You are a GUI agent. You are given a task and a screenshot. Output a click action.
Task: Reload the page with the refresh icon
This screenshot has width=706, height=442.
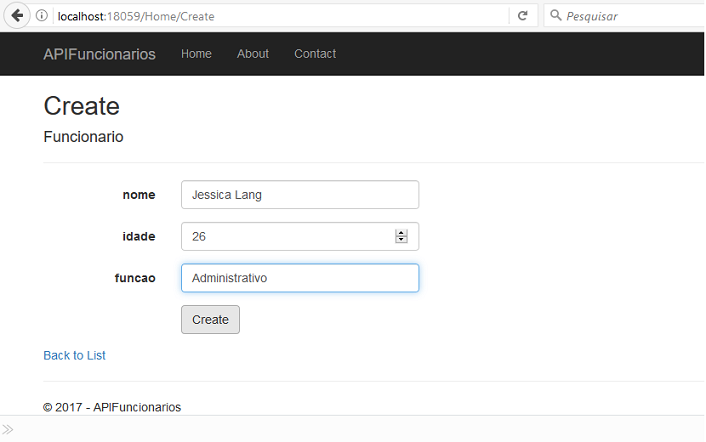pyautogui.click(x=522, y=16)
